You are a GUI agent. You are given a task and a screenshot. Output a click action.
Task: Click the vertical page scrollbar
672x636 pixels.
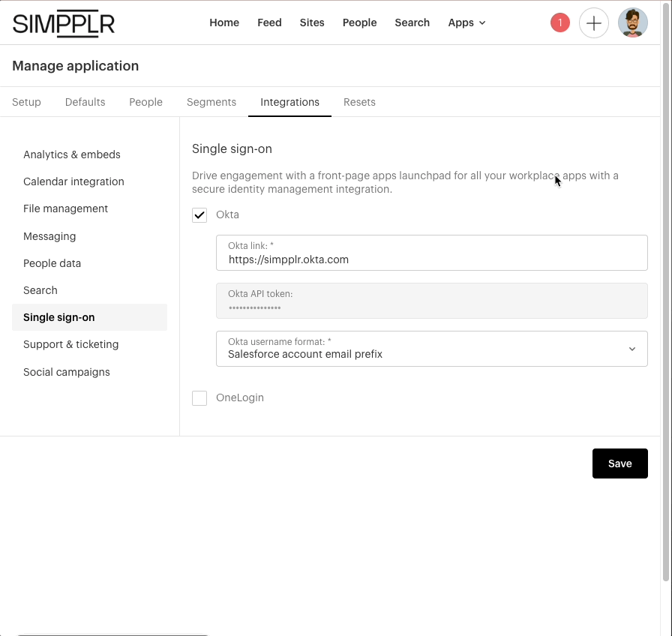(665, 292)
